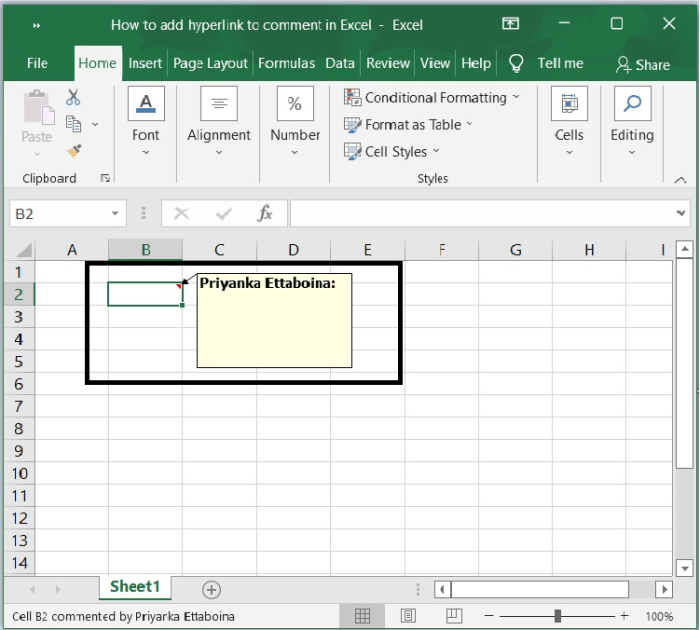Expand the Editing group chevron
The height and width of the screenshot is (630, 700).
[x=632, y=153]
